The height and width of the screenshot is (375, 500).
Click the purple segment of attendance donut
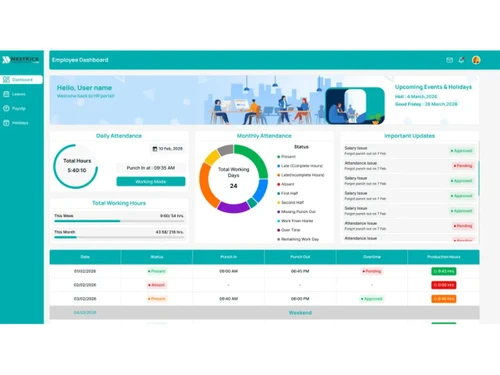(x=233, y=207)
